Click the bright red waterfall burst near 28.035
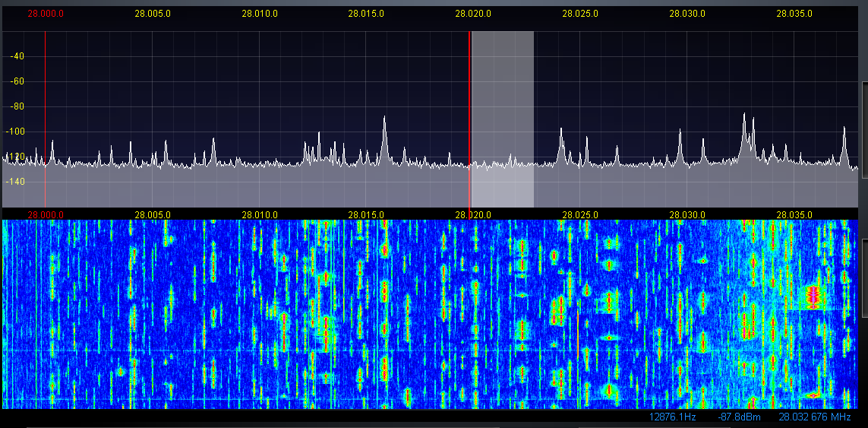 [x=812, y=296]
